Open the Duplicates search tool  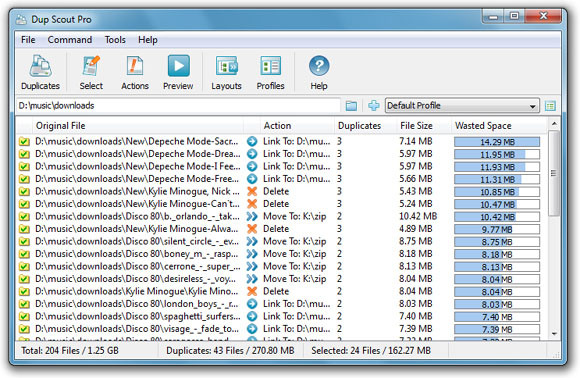click(40, 72)
